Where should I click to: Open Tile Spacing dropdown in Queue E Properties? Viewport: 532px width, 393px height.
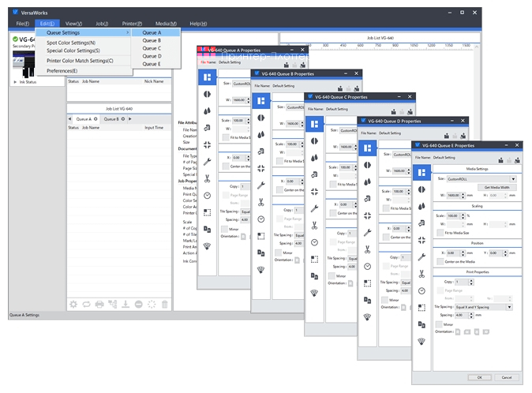483,307
